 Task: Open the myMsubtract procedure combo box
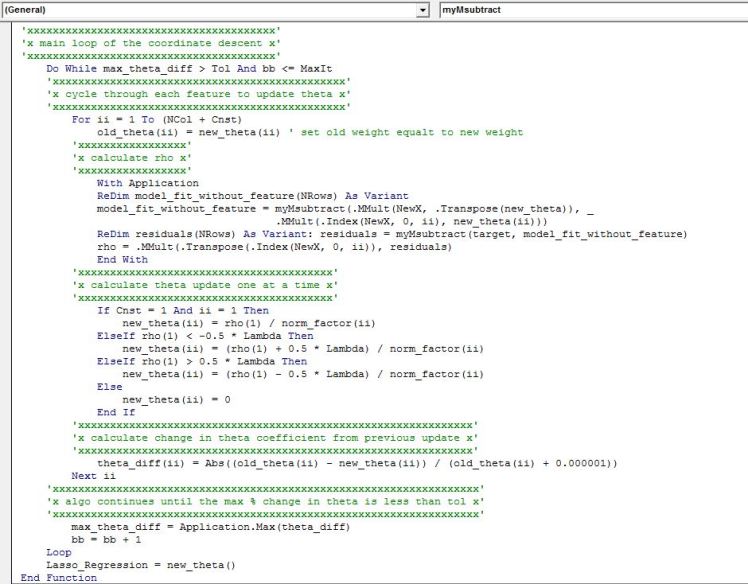(590, 9)
